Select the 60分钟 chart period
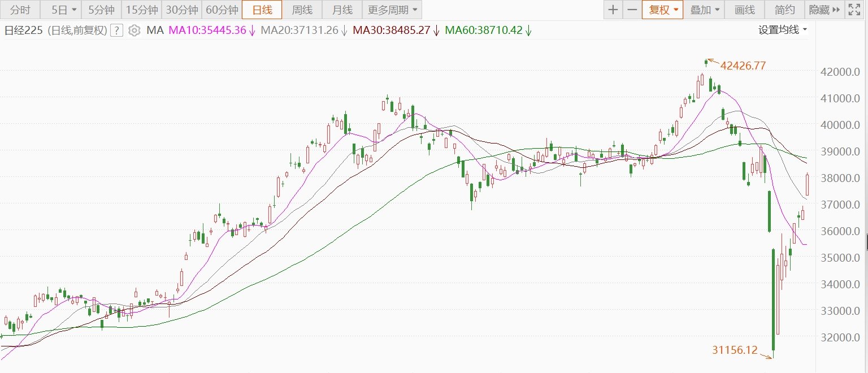Screen dimensions: 868x373 click(x=222, y=10)
